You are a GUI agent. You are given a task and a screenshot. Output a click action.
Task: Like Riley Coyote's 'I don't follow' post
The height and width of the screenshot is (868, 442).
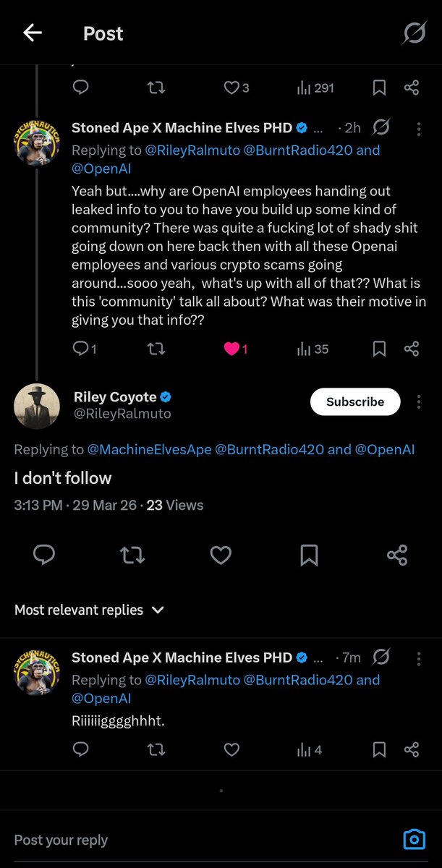220,555
